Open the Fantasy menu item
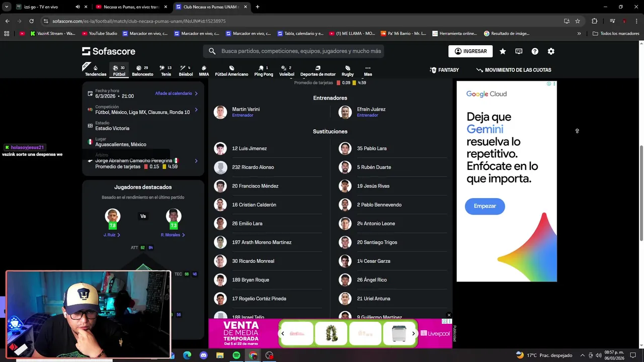Viewport: 644px width, 362px height. pos(444,70)
